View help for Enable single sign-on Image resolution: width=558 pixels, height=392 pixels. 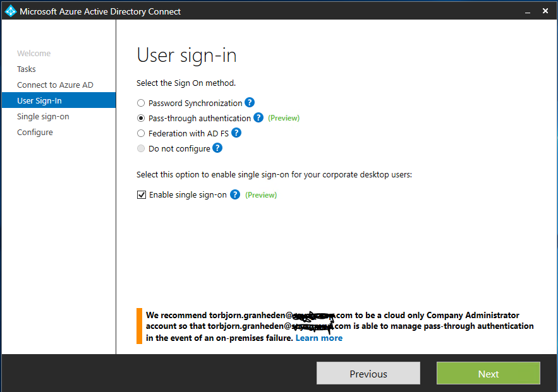(x=235, y=194)
